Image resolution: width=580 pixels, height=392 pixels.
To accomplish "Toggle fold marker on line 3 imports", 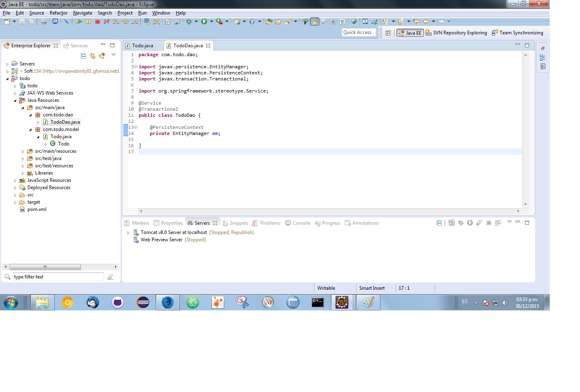I will click(135, 67).
